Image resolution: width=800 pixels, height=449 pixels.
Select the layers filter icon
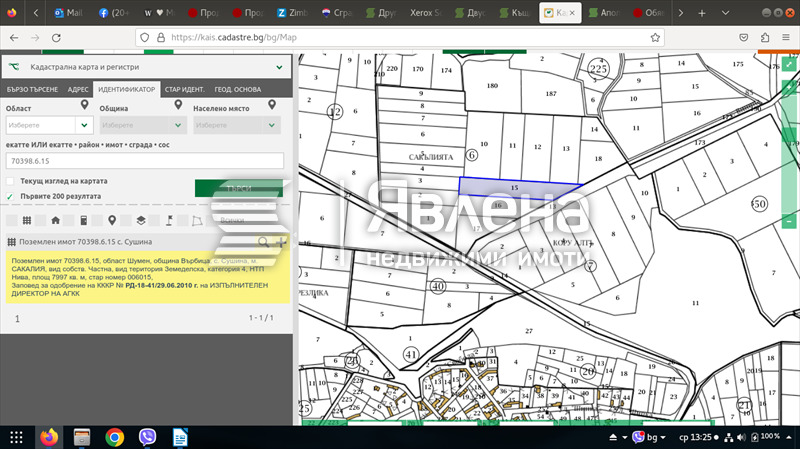coord(141,220)
